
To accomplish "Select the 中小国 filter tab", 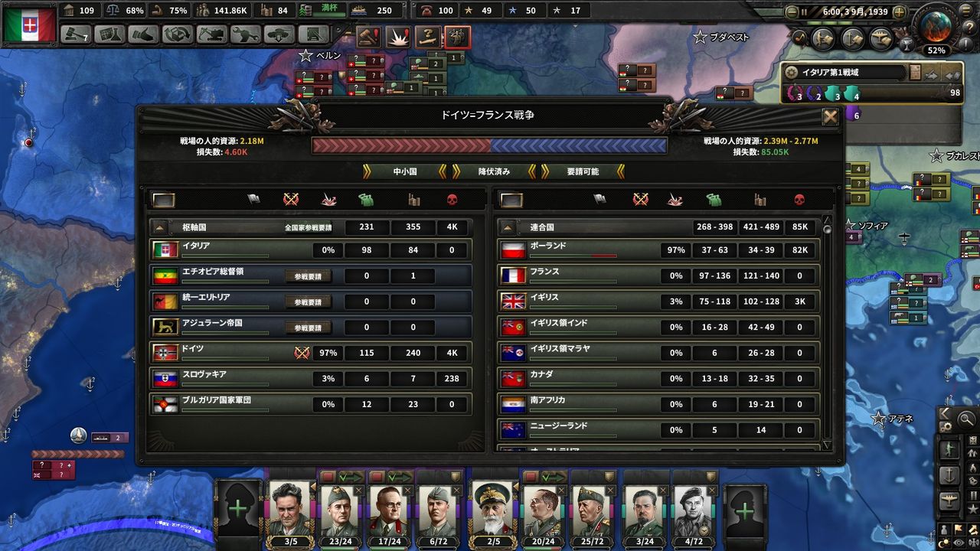I will [405, 171].
